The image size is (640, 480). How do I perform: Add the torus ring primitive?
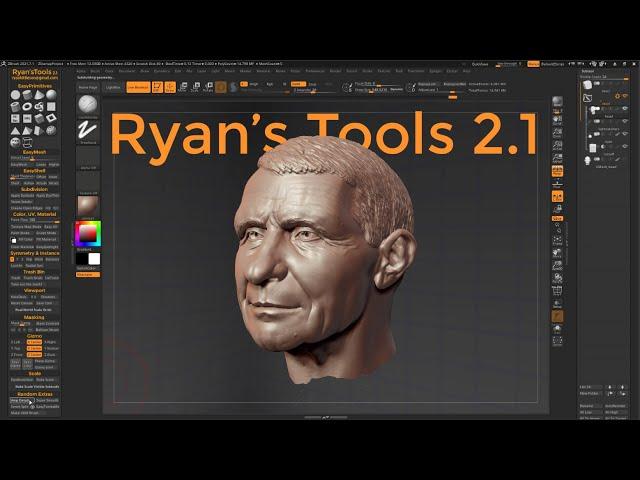pyautogui.click(x=27, y=107)
